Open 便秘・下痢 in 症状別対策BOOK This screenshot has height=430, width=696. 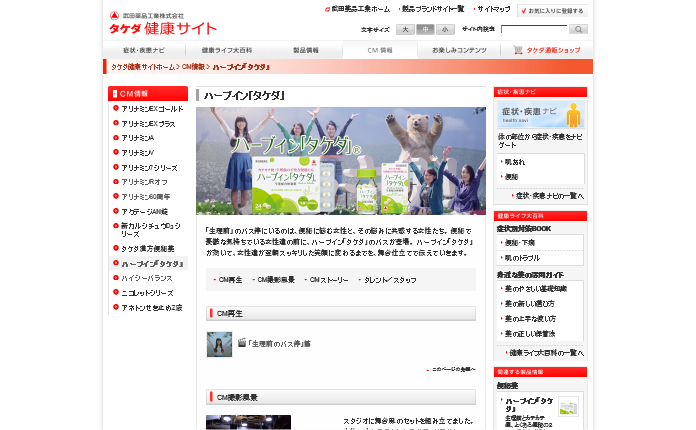pos(520,243)
